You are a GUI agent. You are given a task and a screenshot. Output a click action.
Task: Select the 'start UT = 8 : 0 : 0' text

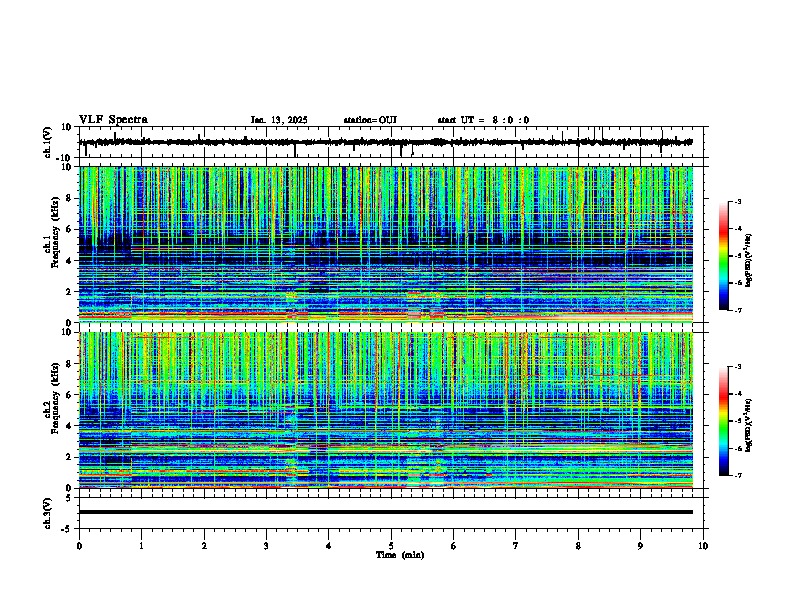coord(483,120)
